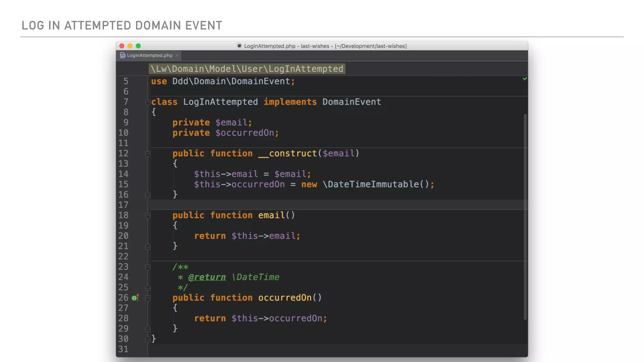The width and height of the screenshot is (644, 362).
Task: Maximize the window with the green button
Action: click(138, 46)
